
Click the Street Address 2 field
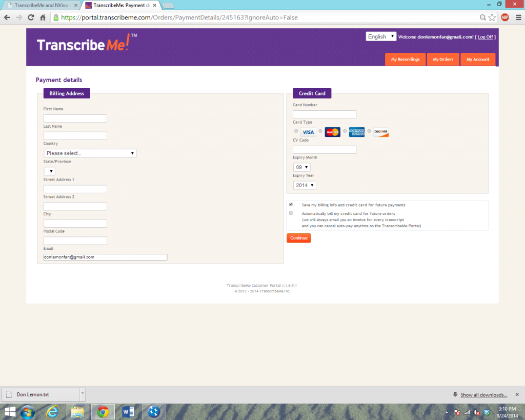(x=75, y=206)
